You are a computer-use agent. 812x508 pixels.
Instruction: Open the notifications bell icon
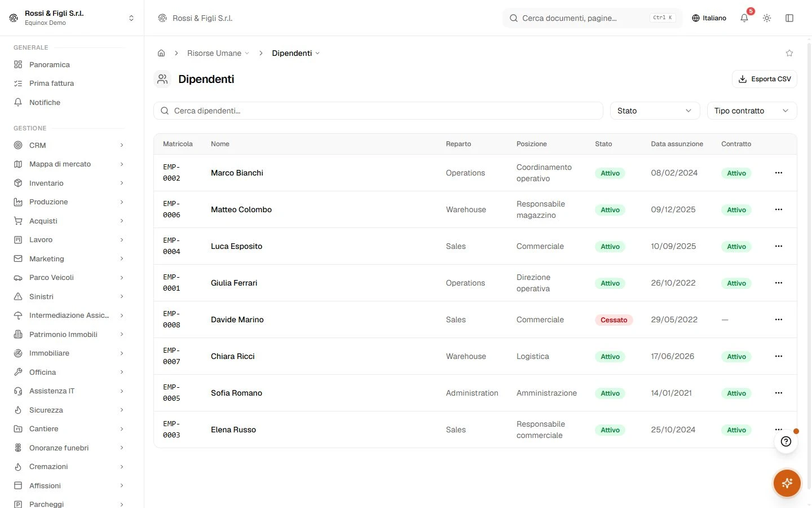(744, 18)
